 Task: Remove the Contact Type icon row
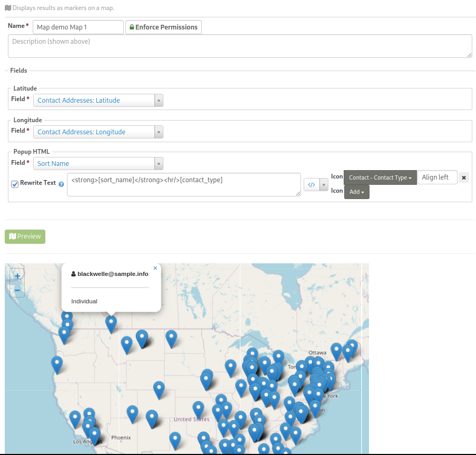[x=464, y=178]
